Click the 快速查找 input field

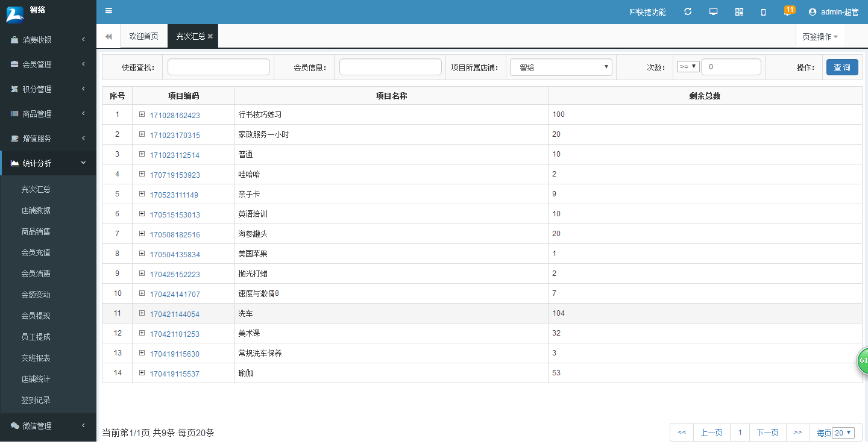tap(218, 67)
